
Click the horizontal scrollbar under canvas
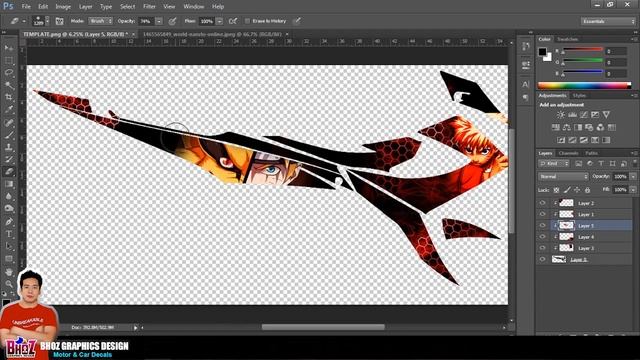323,327
